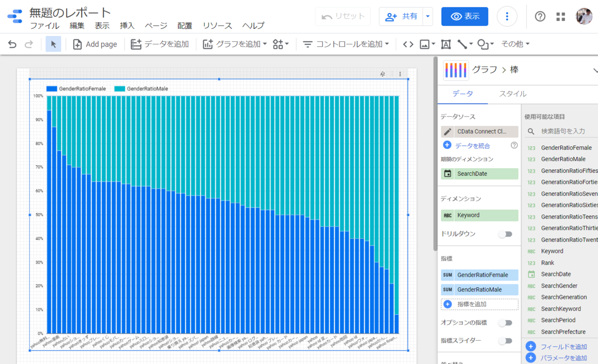Click SUM on GenderRatioMale metric
This screenshot has width=598, height=364.
(x=448, y=289)
